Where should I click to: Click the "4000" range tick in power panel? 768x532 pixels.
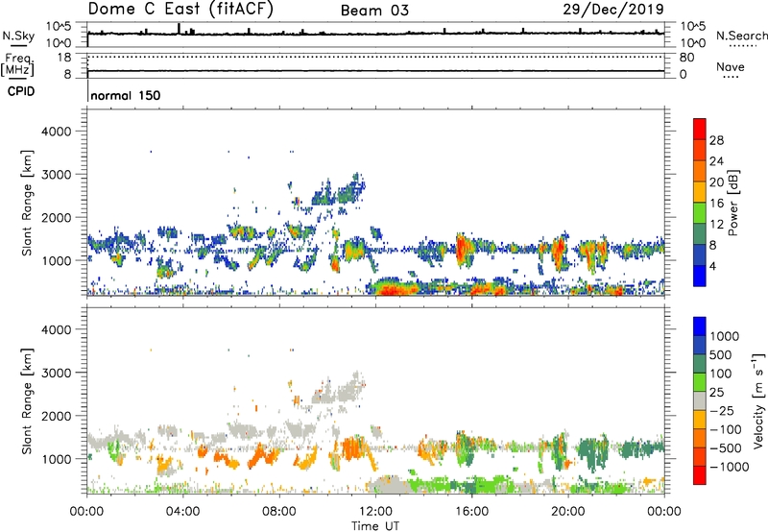57,132
